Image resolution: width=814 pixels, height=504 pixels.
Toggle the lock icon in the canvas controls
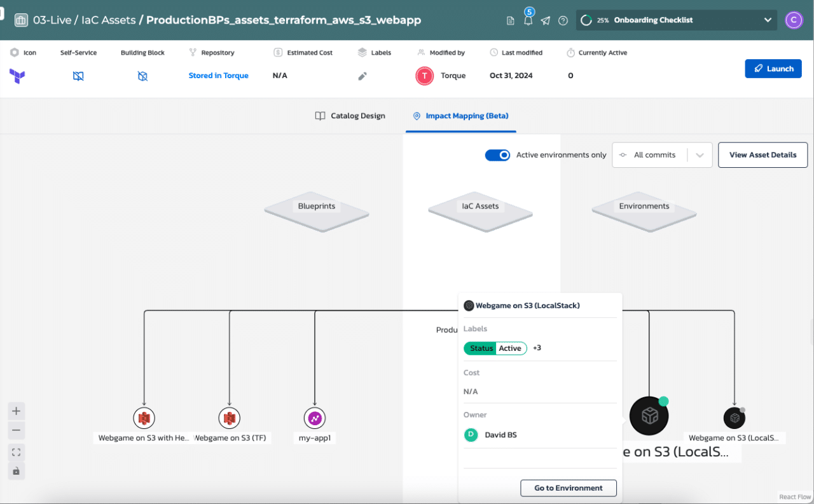pos(16,471)
